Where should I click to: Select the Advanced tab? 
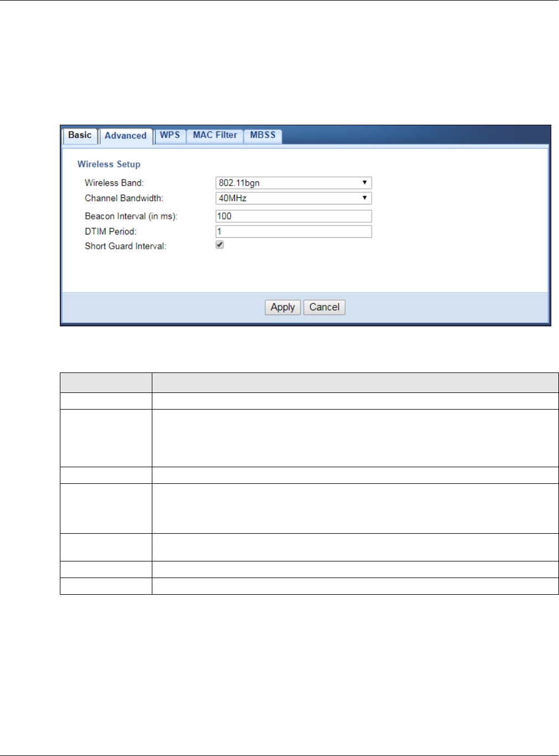pyautogui.click(x=126, y=136)
